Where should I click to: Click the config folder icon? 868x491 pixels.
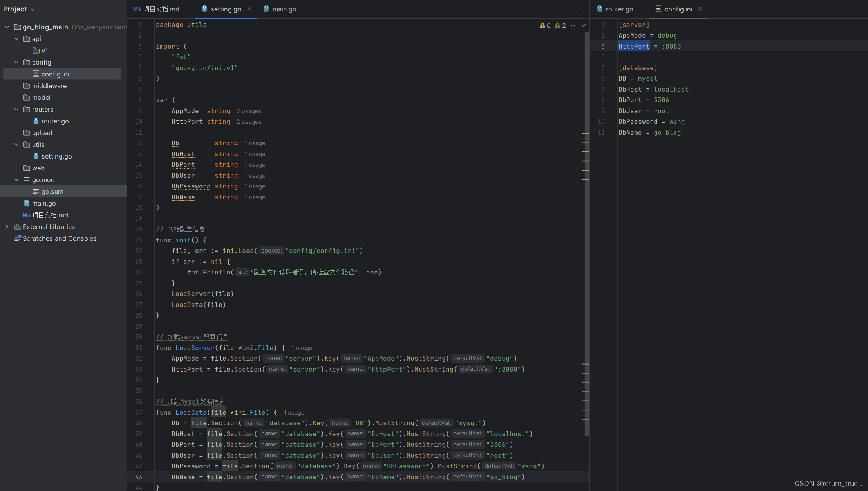point(27,62)
